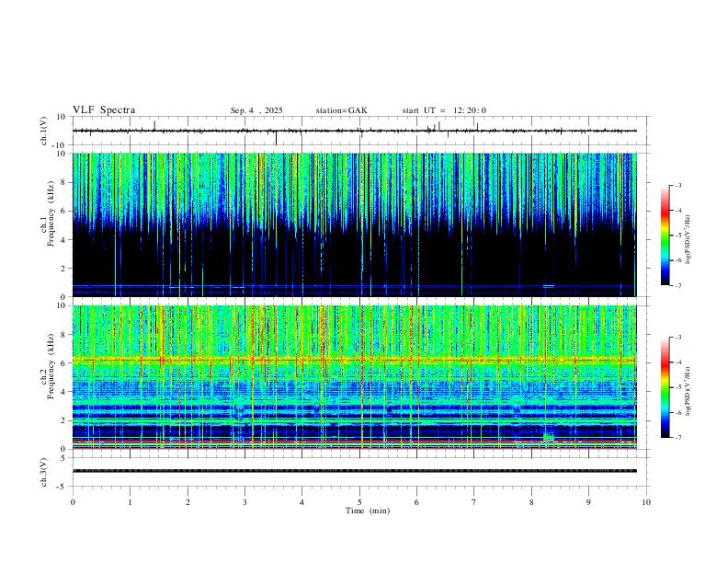
Task: Click the "2" tick on ch.2 frequency axis
Action: click(63, 420)
